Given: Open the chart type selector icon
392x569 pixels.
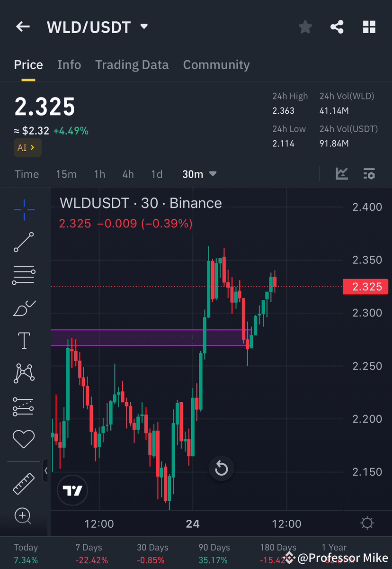Looking at the screenshot, I should (342, 174).
